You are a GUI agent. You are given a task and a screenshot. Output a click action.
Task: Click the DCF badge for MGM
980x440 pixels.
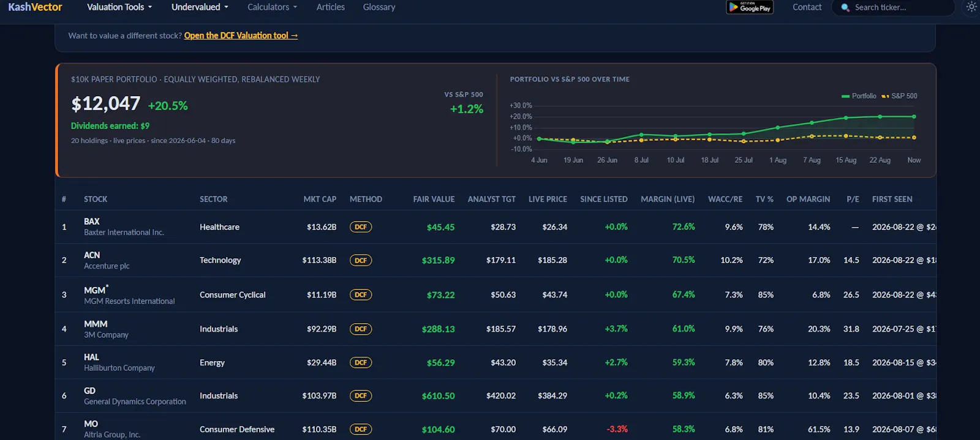[x=361, y=295]
